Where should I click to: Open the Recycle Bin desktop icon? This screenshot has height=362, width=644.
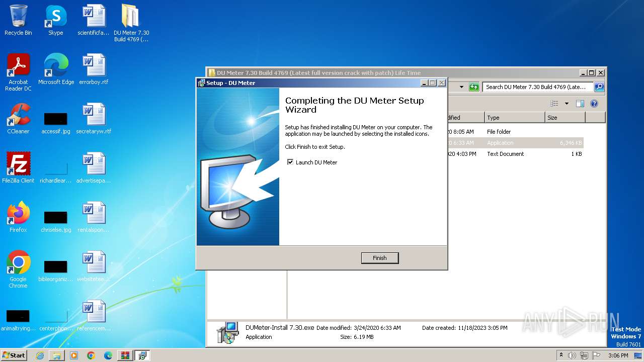click(x=18, y=20)
